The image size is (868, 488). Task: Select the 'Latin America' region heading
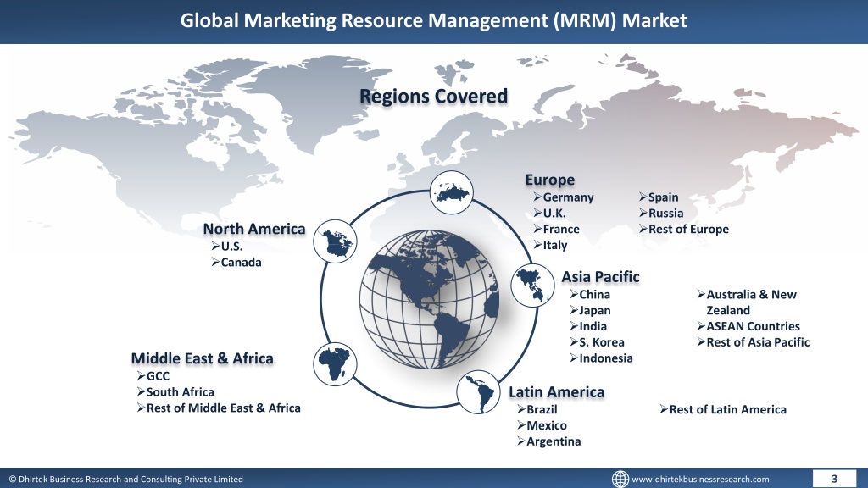(x=556, y=392)
